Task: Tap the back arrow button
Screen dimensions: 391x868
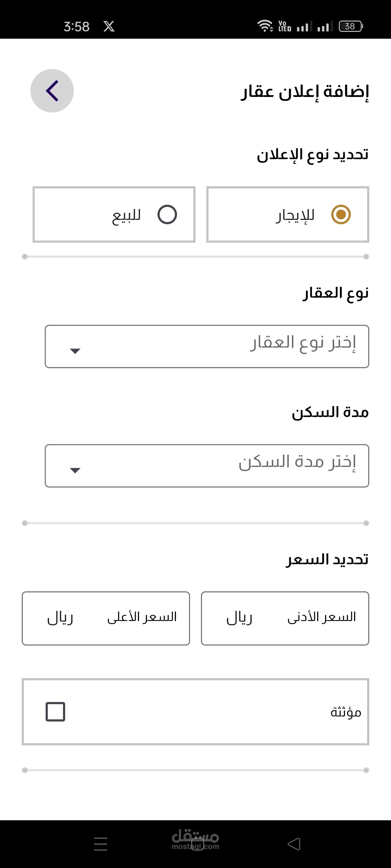Action: pyautogui.click(x=52, y=91)
